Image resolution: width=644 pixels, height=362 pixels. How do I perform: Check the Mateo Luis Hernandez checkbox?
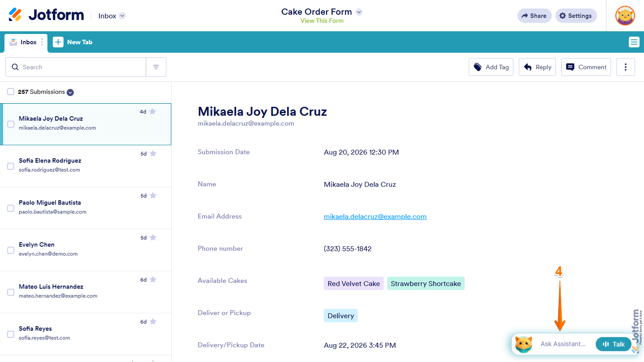(x=11, y=292)
